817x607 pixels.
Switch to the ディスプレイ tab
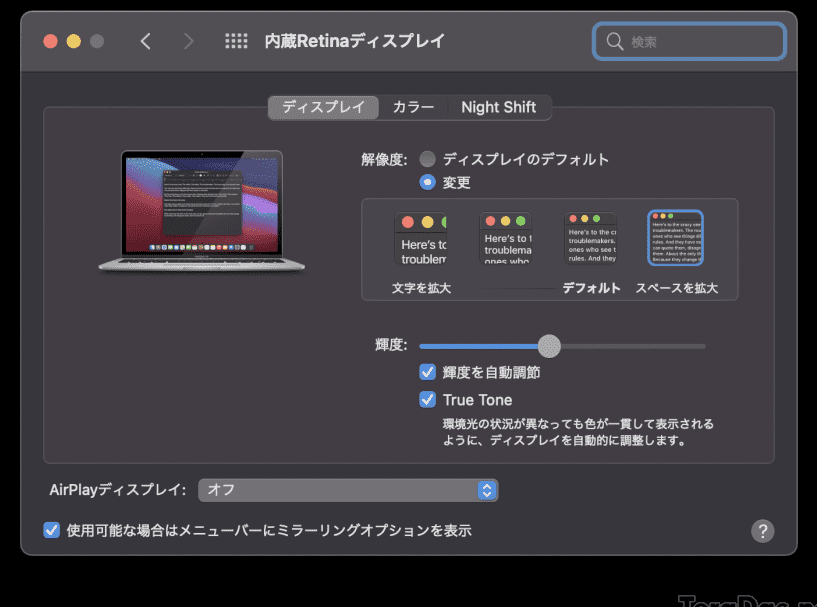(323, 107)
